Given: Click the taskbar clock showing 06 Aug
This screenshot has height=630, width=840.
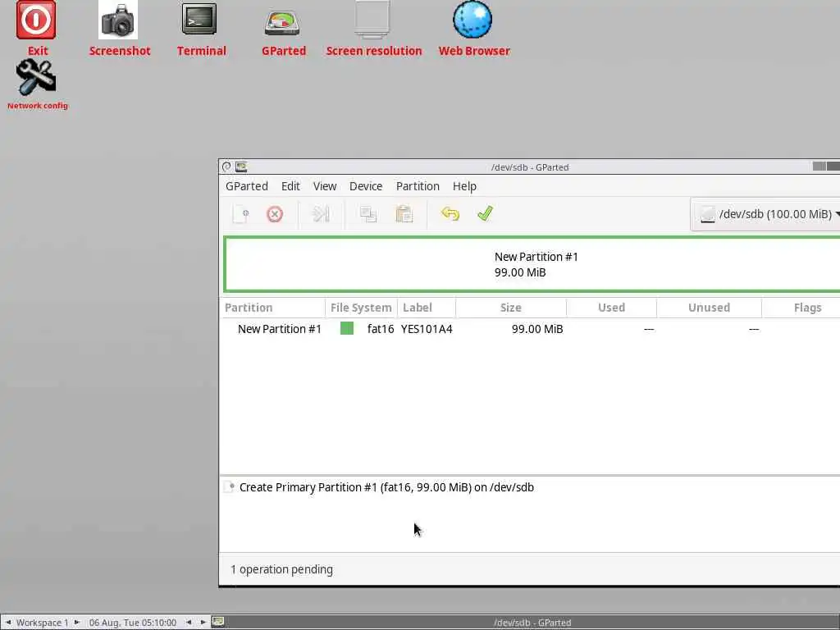Looking at the screenshot, I should 132,623.
